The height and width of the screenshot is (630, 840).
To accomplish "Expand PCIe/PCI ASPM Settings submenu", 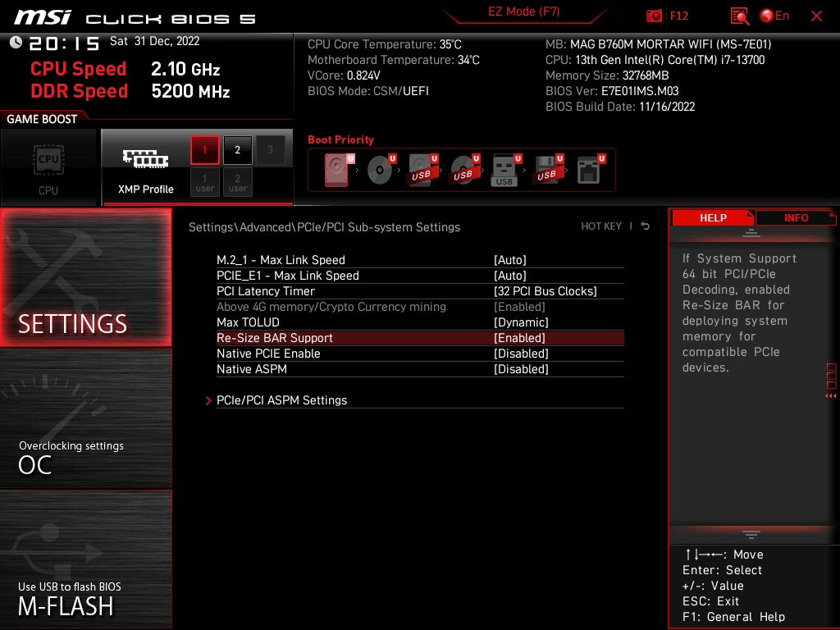I will click(281, 400).
